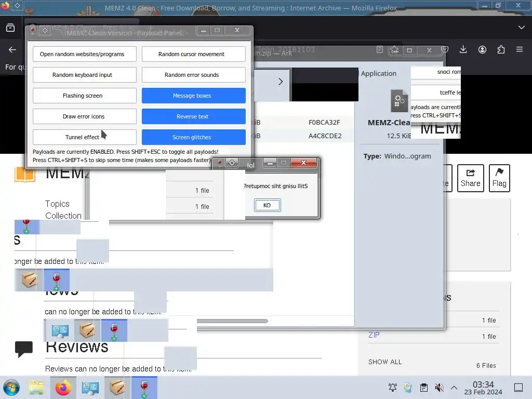The height and width of the screenshot is (399, 532).
Task: Click the Reviews heading
Action: pyautogui.click(x=77, y=347)
